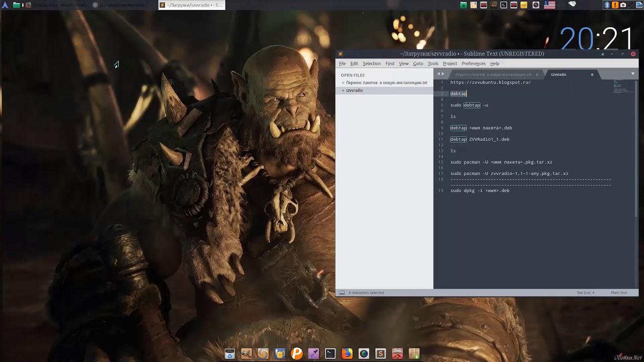Open the Find menu
The width and height of the screenshot is (644, 362).
pyautogui.click(x=390, y=63)
